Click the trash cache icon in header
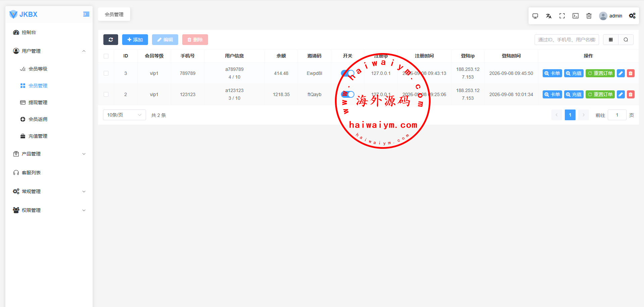 pos(589,16)
